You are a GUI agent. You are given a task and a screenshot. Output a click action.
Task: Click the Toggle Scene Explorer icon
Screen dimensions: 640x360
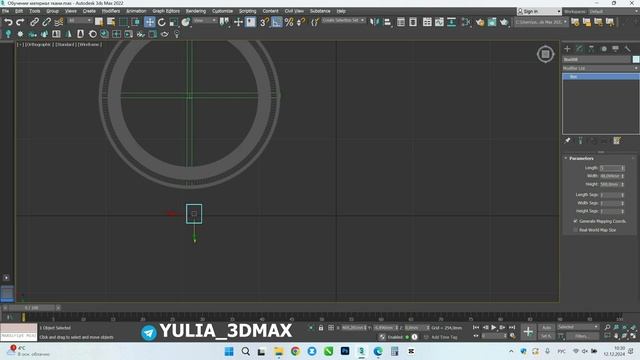click(401, 22)
